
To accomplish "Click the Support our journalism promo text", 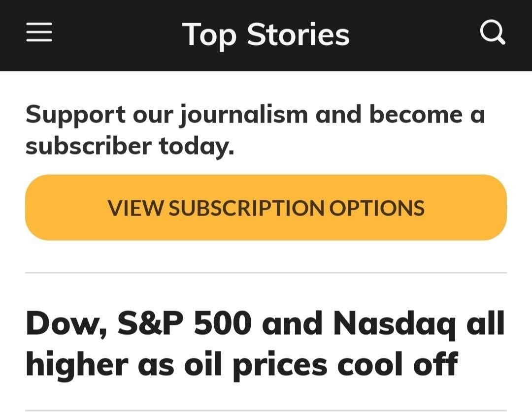I will click(255, 130).
